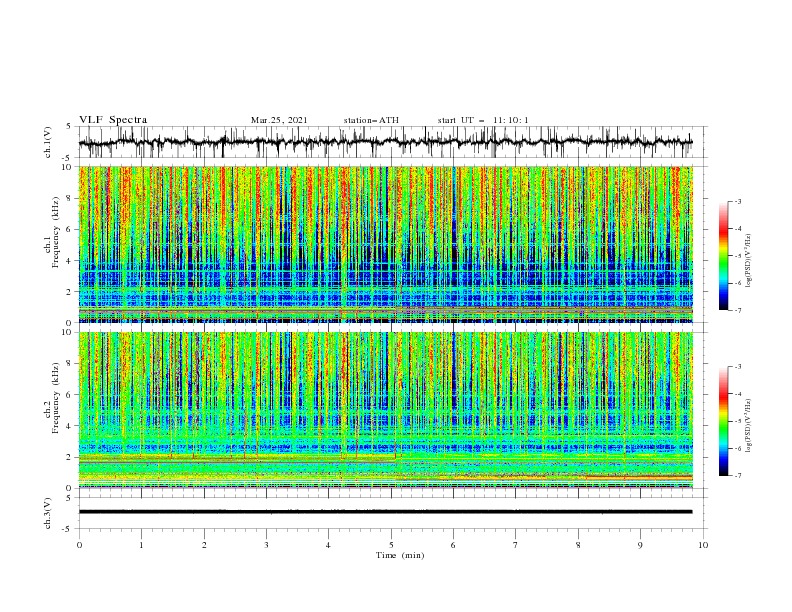Click the ch.2 PSD color scale bar

[724, 421]
